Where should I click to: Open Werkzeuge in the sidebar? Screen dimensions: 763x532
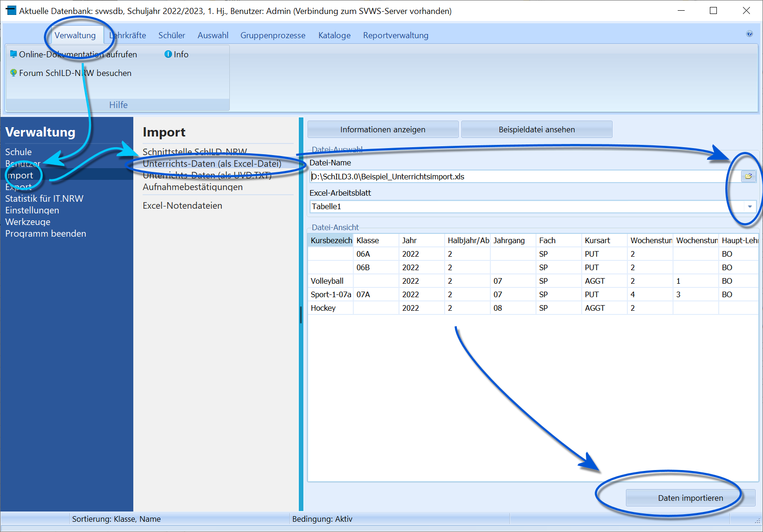pyautogui.click(x=28, y=222)
